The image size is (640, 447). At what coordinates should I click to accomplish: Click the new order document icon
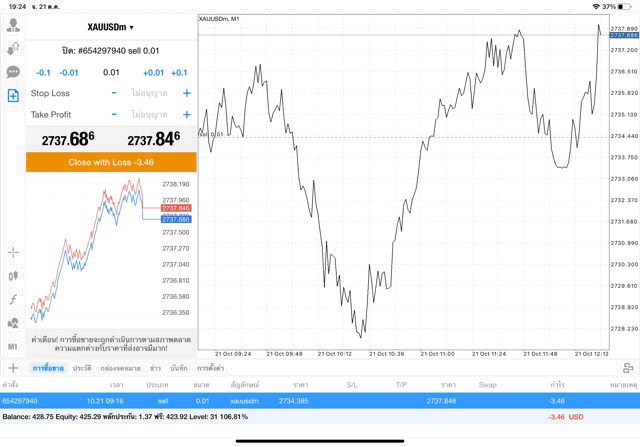point(13,96)
